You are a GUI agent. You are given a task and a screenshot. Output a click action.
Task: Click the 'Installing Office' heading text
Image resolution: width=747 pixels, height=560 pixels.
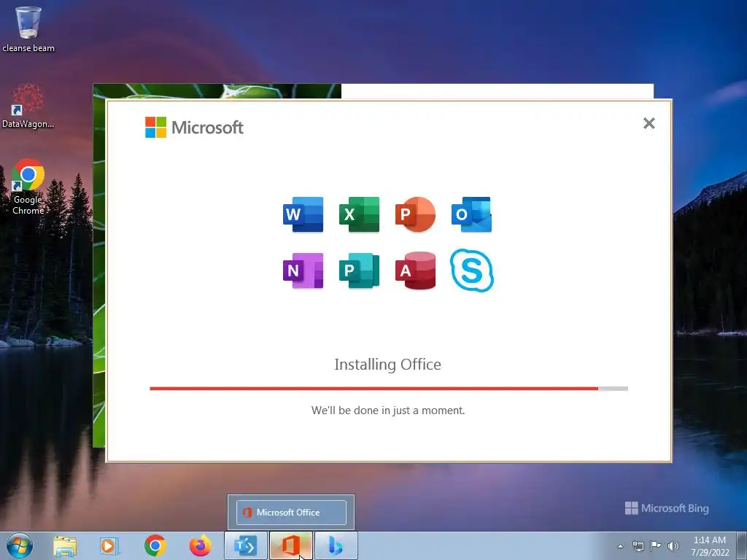point(388,365)
